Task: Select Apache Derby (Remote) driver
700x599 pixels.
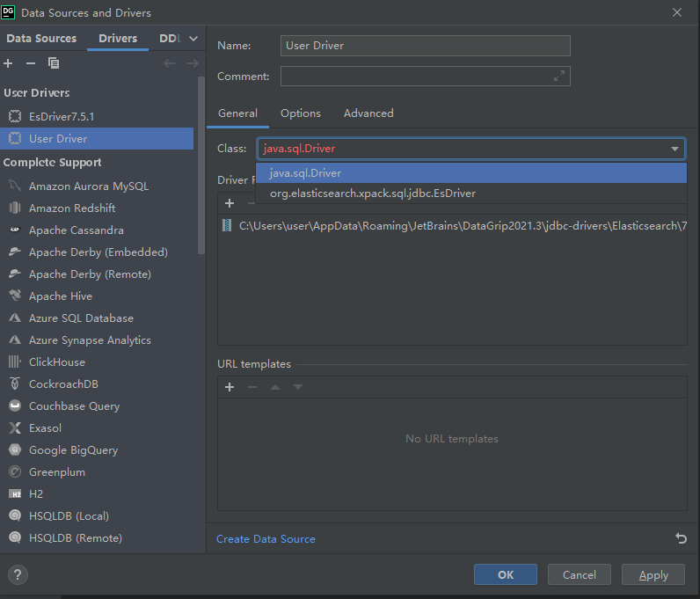Action: 97,274
